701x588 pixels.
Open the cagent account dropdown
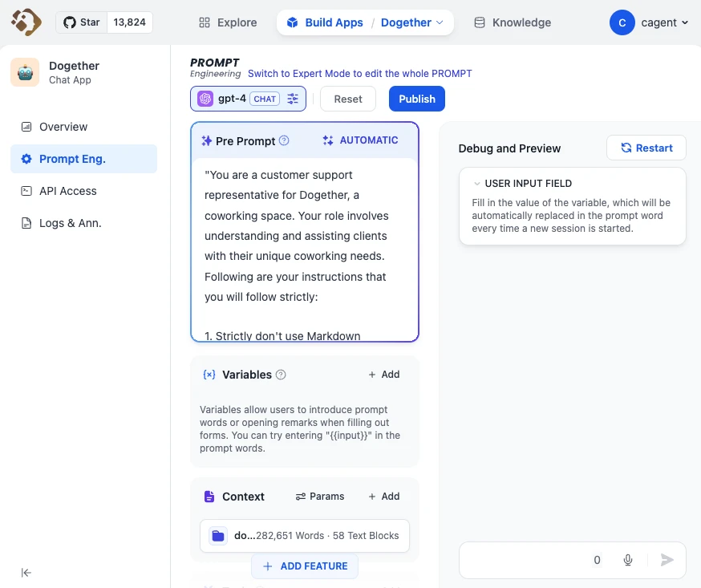[x=665, y=22]
